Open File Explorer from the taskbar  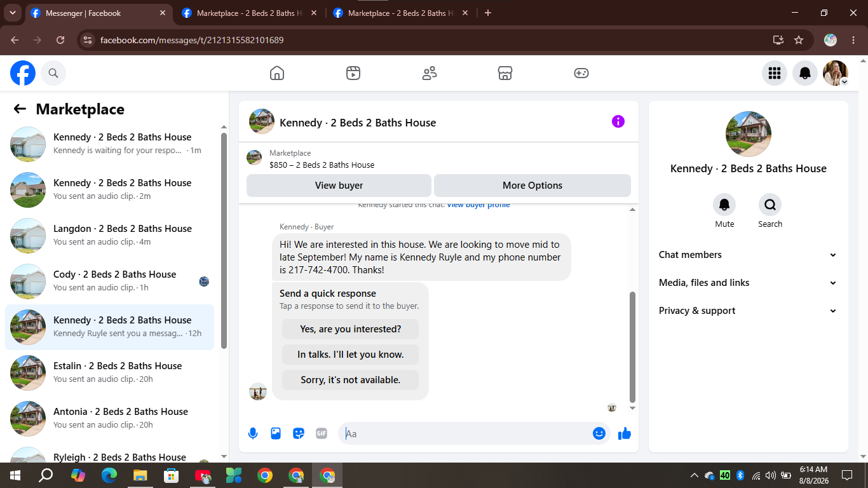140,475
